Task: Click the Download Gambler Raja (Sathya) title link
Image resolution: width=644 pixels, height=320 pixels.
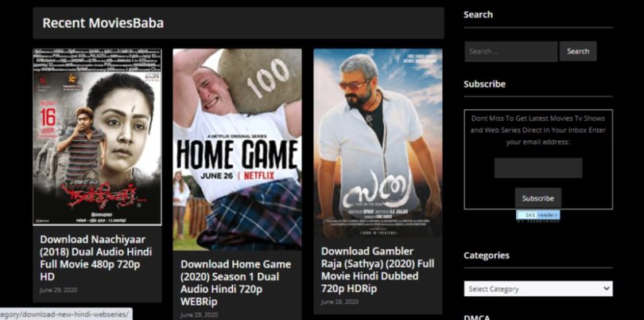Action: click(x=378, y=269)
